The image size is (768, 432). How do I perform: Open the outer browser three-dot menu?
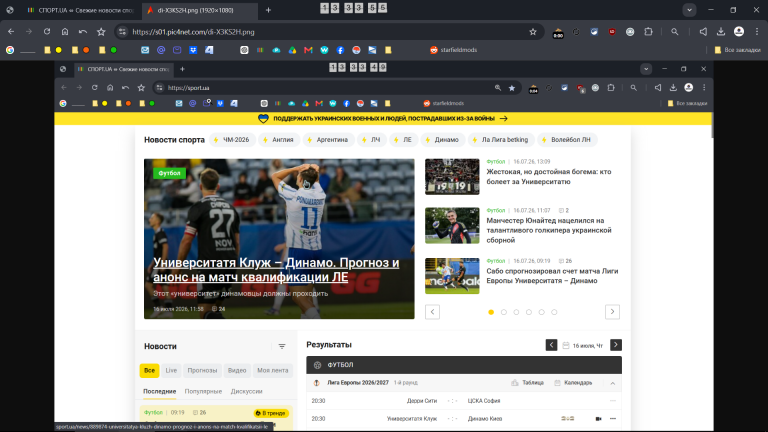(757, 32)
